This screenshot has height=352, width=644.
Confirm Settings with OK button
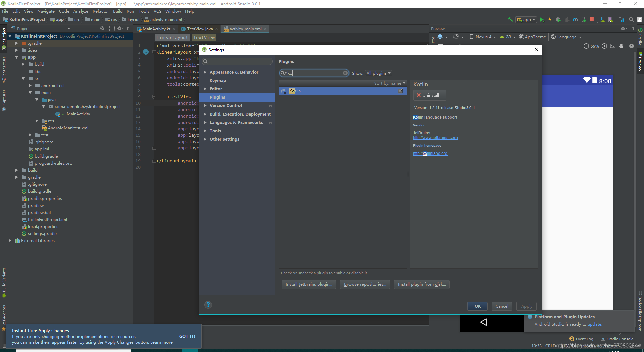478,306
